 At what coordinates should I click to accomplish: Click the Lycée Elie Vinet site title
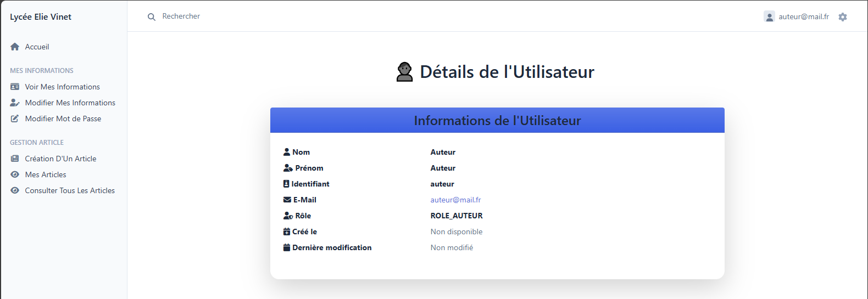tap(41, 16)
